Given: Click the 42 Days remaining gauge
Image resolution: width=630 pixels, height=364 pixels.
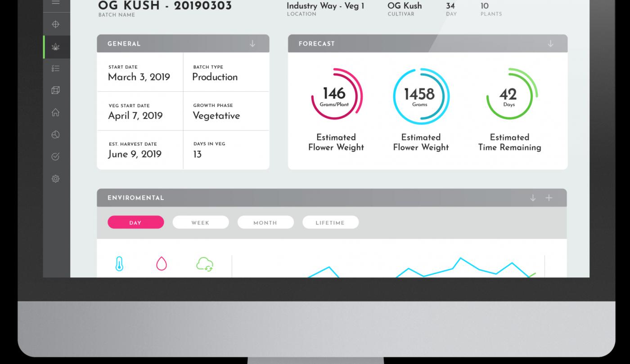Looking at the screenshot, I should tap(511, 94).
